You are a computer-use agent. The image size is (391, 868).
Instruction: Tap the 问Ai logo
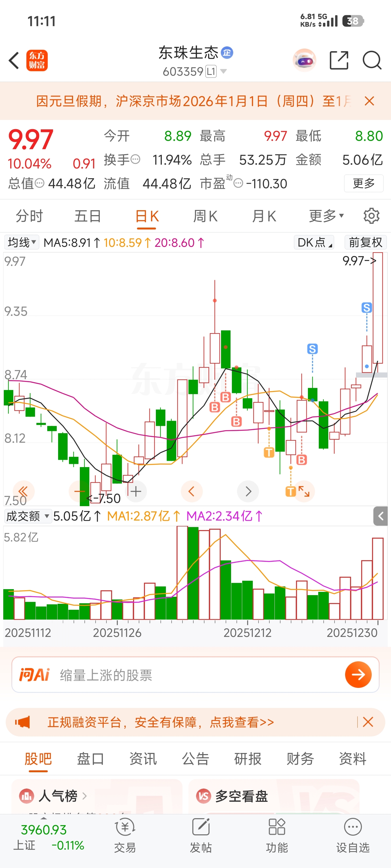[34, 675]
